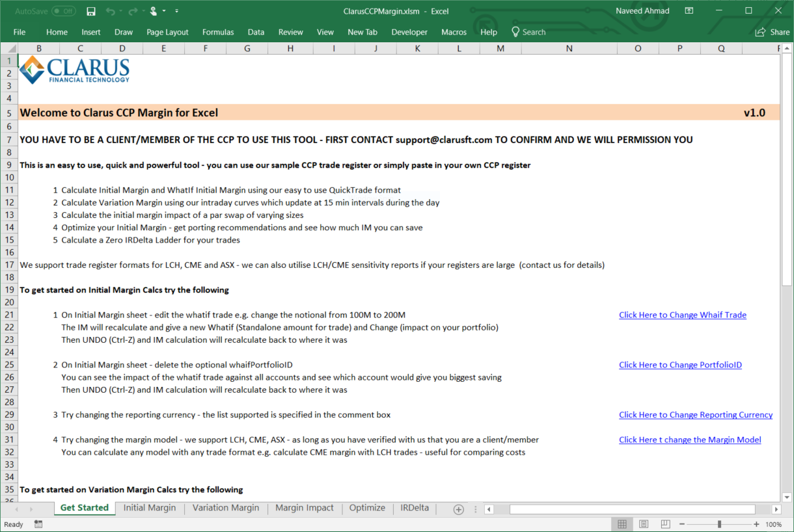The image size is (794, 532).
Task: Follow the Click Here to Change Whaif Trade link
Action: [683, 315]
